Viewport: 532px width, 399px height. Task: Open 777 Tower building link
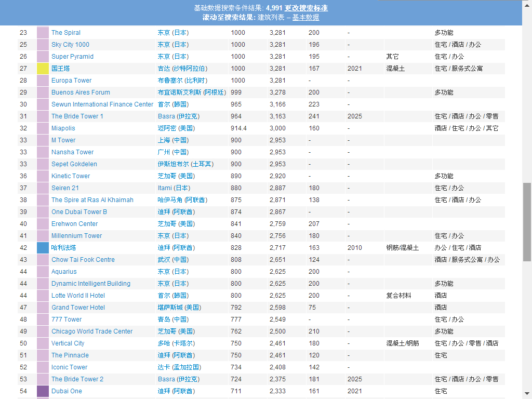point(66,320)
